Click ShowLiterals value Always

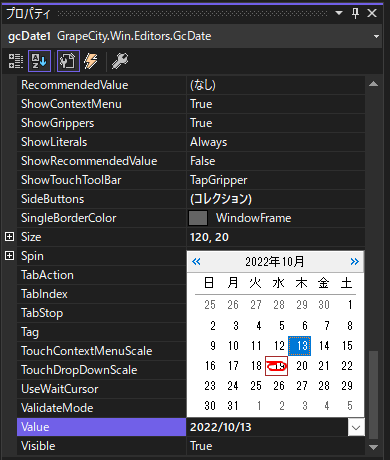208,142
